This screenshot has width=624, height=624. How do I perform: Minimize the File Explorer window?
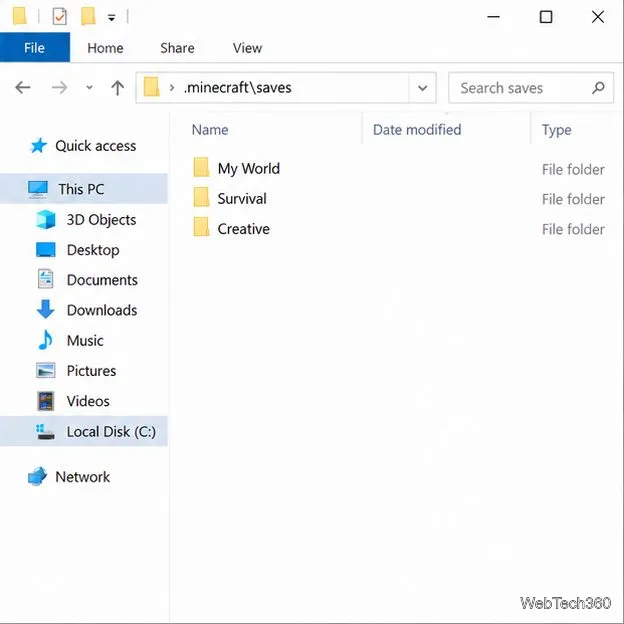click(x=493, y=17)
